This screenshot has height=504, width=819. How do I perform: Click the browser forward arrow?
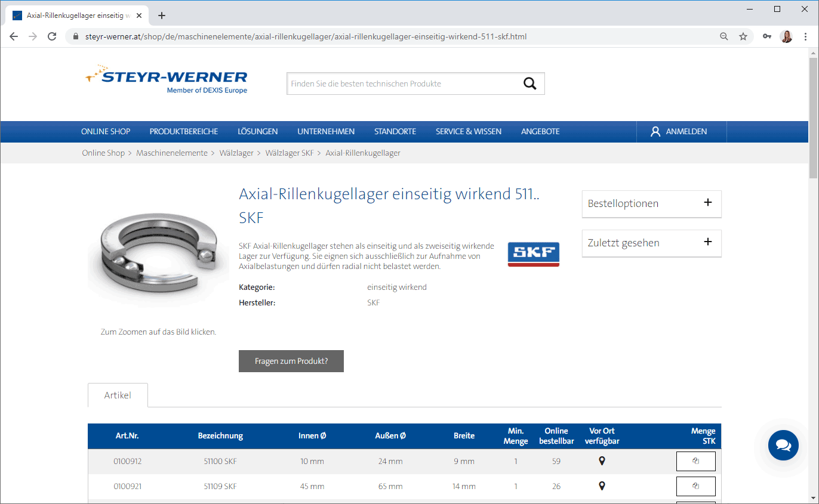coord(33,36)
